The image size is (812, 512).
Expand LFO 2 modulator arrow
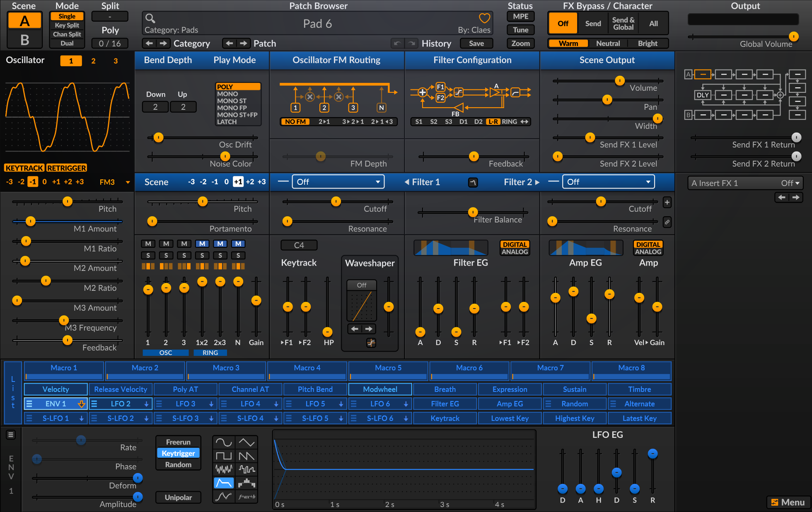(146, 404)
